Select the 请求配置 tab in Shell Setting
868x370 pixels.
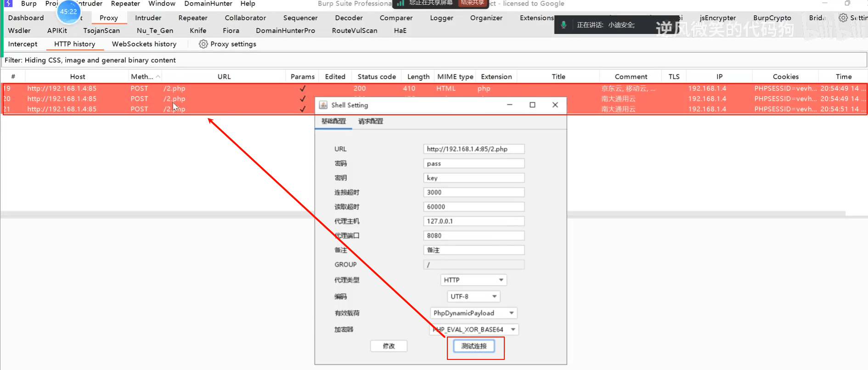(371, 121)
